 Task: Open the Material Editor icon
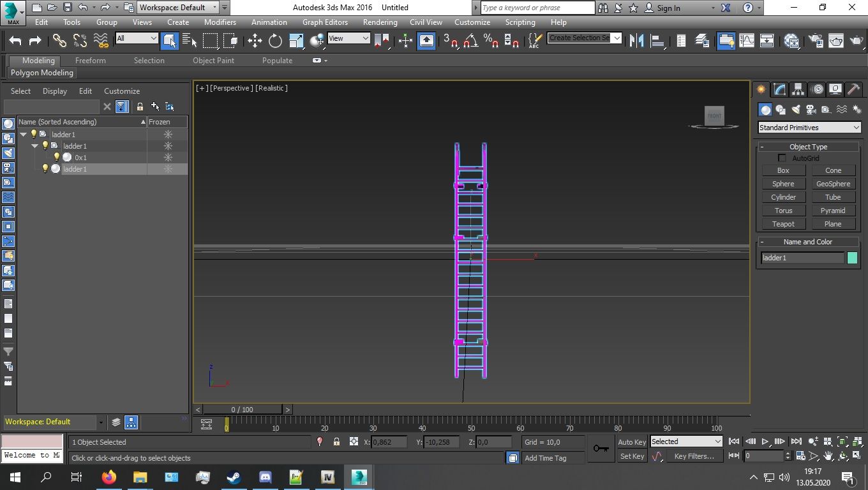point(791,41)
